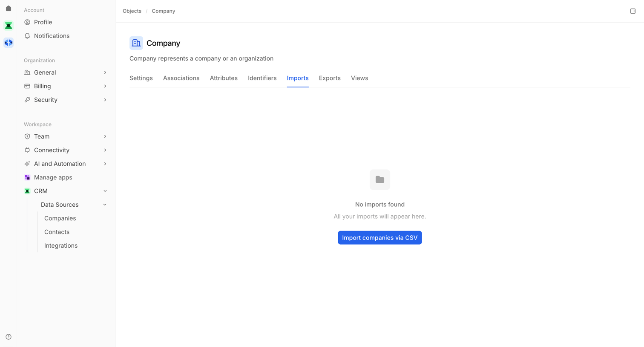Click the Security label in sidebar
Viewport: 644px width, 347px height.
[46, 100]
